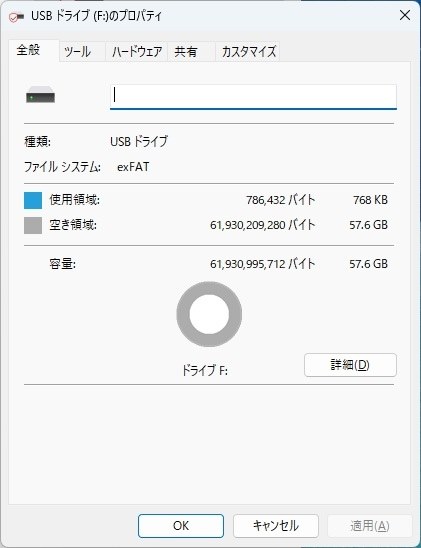Click the 詳細(D) button

[x=350, y=365]
